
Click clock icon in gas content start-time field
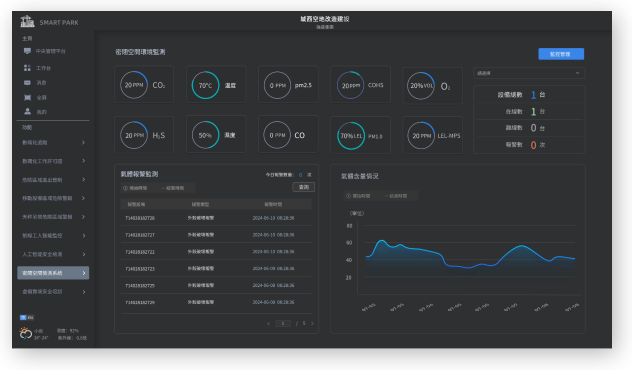349,196
